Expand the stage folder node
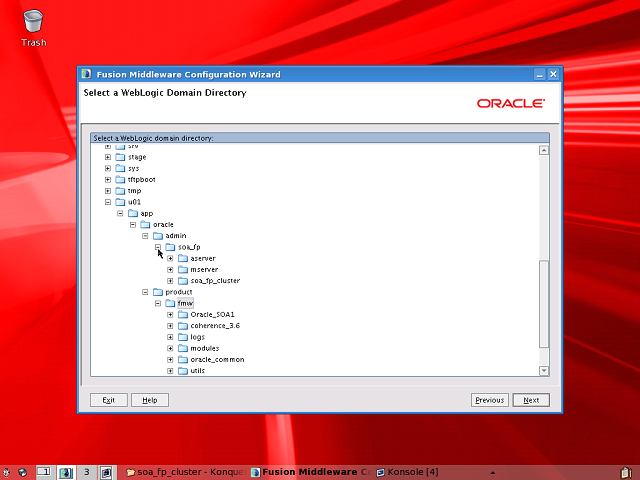This screenshot has height=480, width=640. (108, 157)
